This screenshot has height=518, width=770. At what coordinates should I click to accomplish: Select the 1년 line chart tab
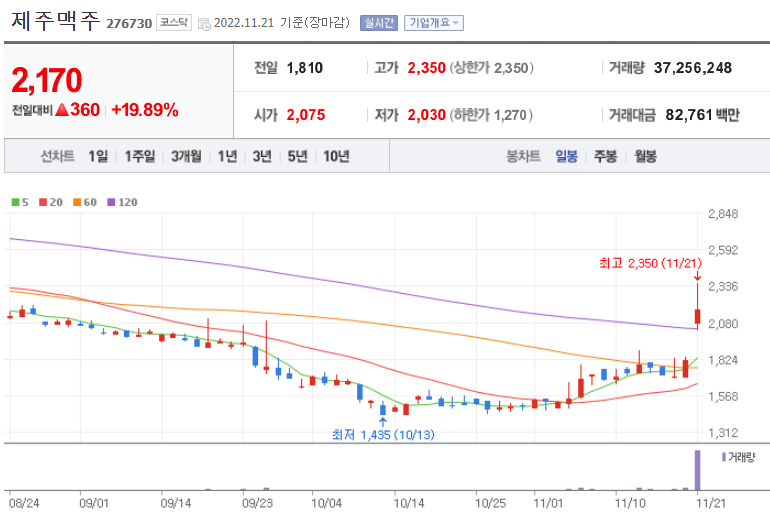(x=227, y=156)
